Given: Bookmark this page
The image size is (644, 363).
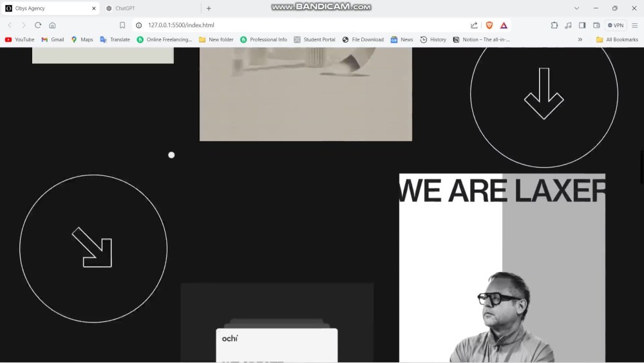Looking at the screenshot, I should (x=122, y=25).
